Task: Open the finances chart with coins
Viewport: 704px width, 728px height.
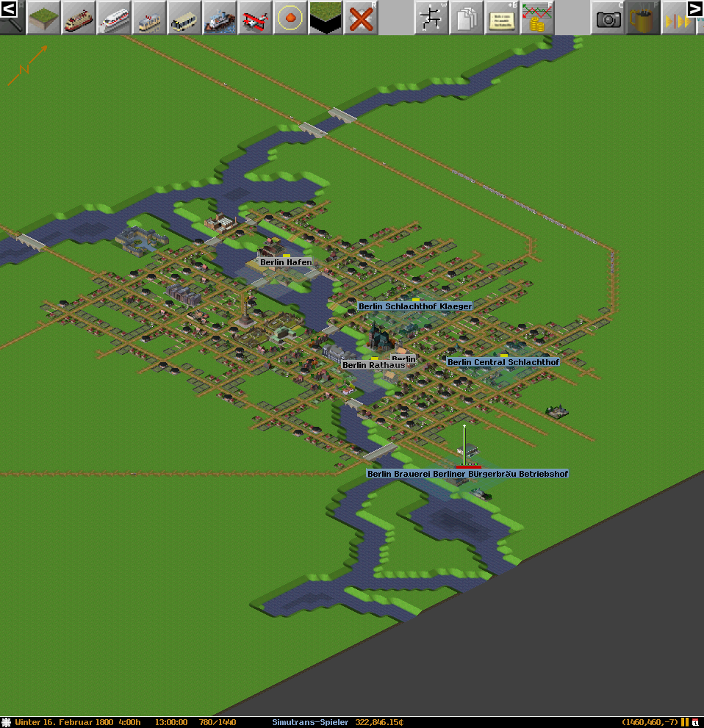Action: 537,18
